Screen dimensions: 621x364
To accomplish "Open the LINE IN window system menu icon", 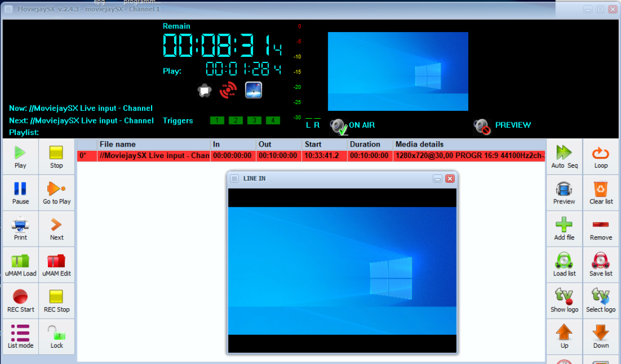I will [235, 179].
